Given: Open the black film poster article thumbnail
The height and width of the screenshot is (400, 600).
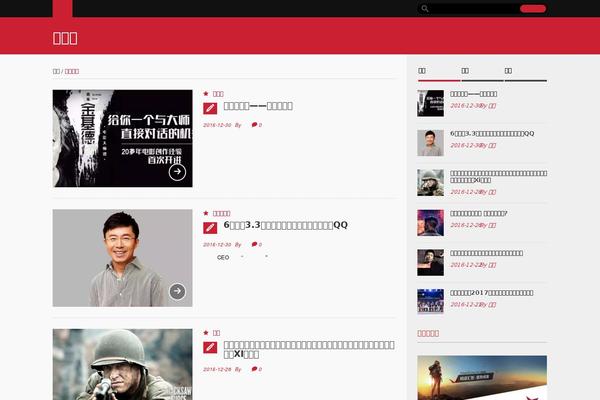Looking at the screenshot, I should pos(122,139).
